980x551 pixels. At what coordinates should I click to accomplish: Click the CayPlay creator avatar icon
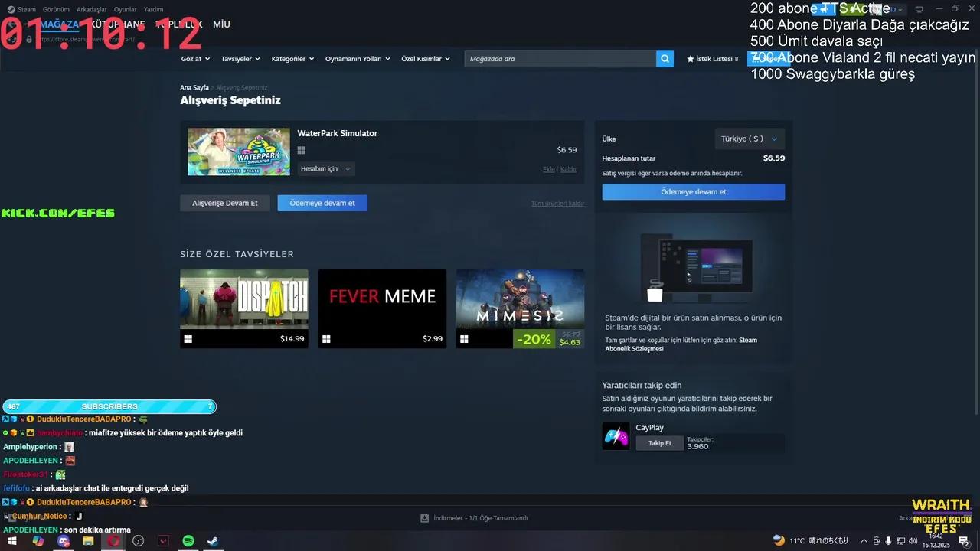(616, 436)
